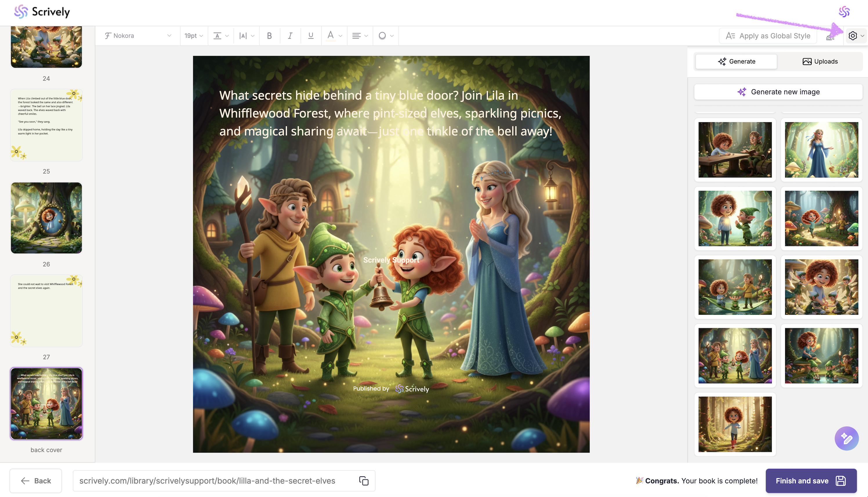
Task: Choose the blue-dress elf queen generated image
Action: click(x=821, y=150)
